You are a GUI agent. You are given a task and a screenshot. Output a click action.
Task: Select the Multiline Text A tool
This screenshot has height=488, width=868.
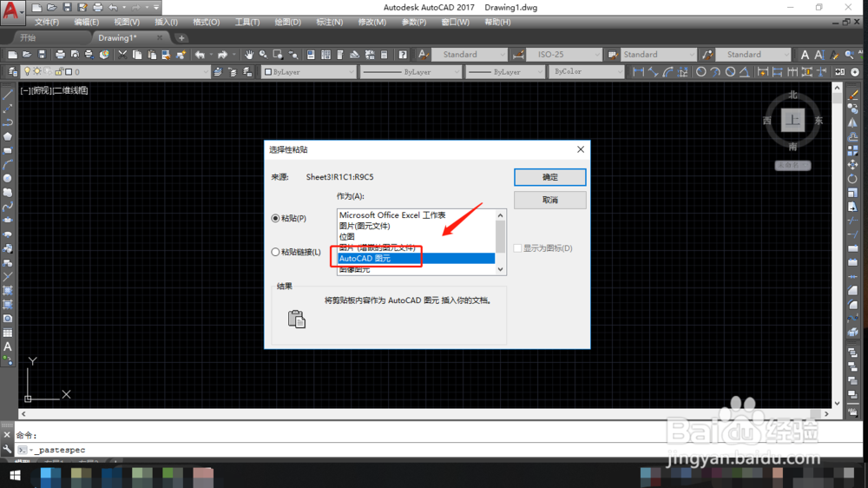coord(8,346)
